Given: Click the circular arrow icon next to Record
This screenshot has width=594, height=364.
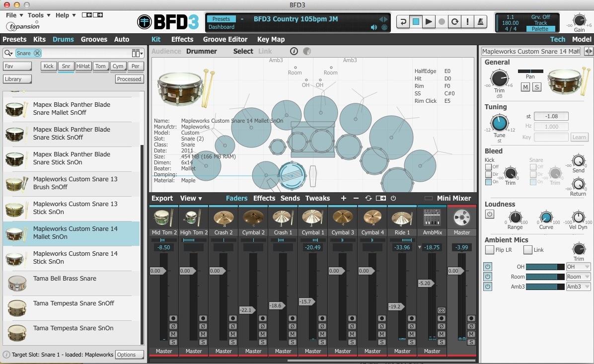Looking at the screenshot, I should [454, 21].
